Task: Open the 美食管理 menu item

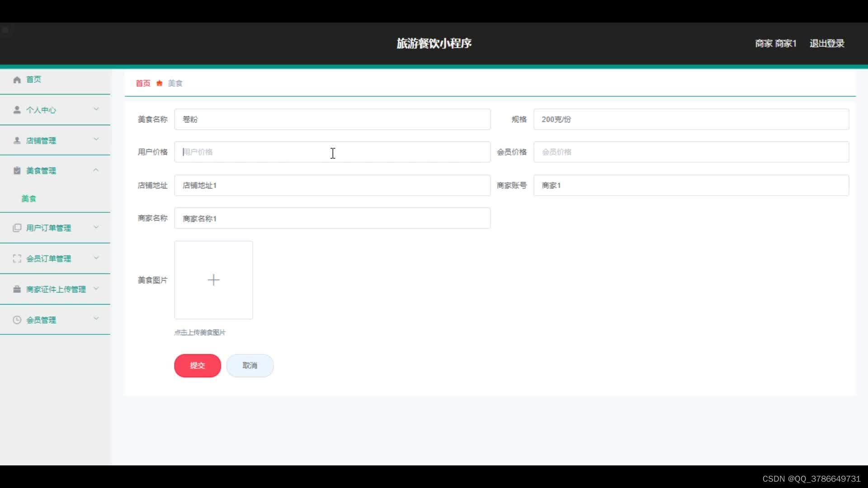Action: tap(55, 170)
